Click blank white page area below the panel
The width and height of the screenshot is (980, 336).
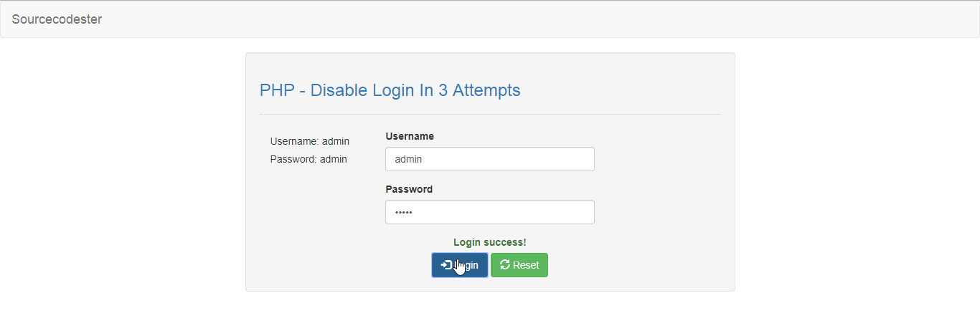(490, 315)
